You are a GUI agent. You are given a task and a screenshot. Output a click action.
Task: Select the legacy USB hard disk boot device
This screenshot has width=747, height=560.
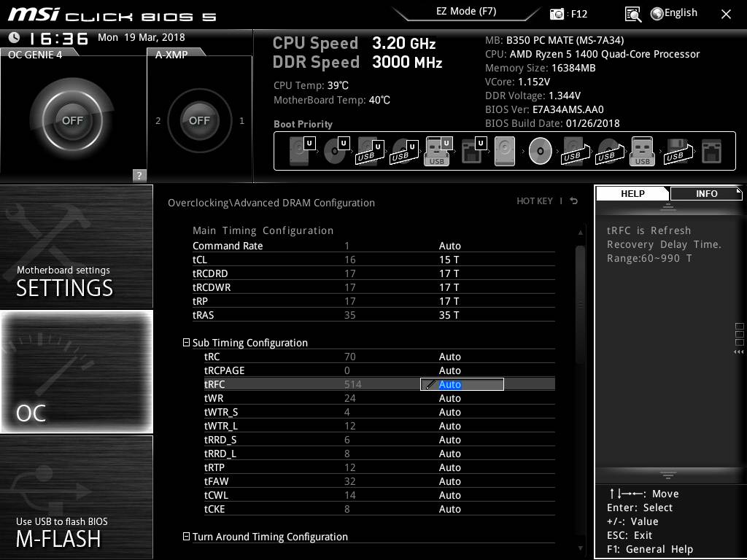[576, 151]
